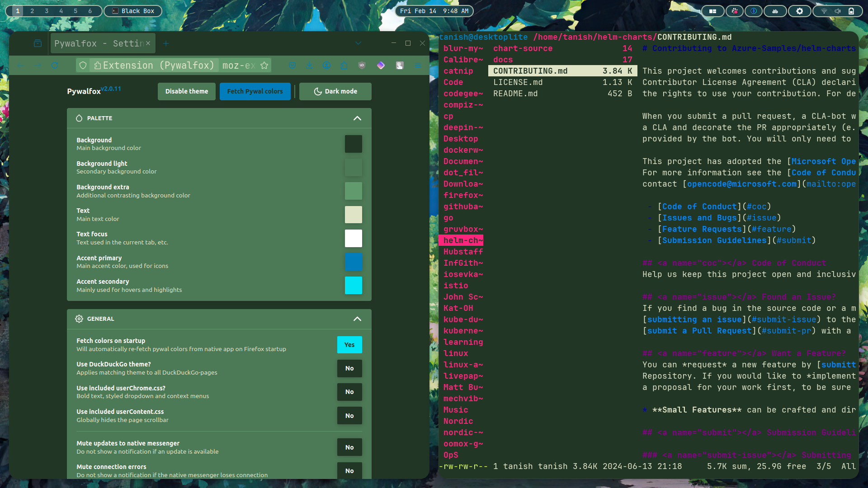Open the all-tabs dropdown arrow
The height and width of the screenshot is (488, 868).
(x=359, y=43)
